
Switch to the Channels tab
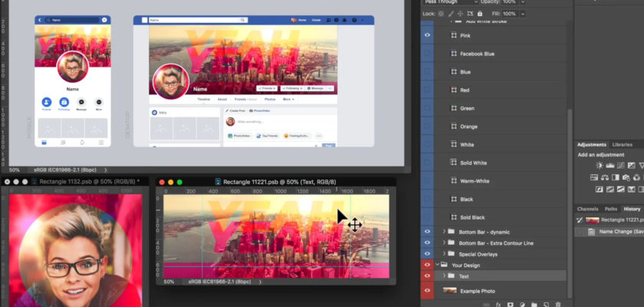[x=587, y=209]
